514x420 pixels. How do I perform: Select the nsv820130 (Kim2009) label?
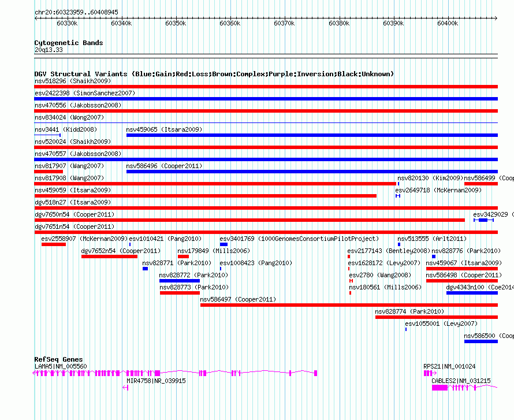430,178
